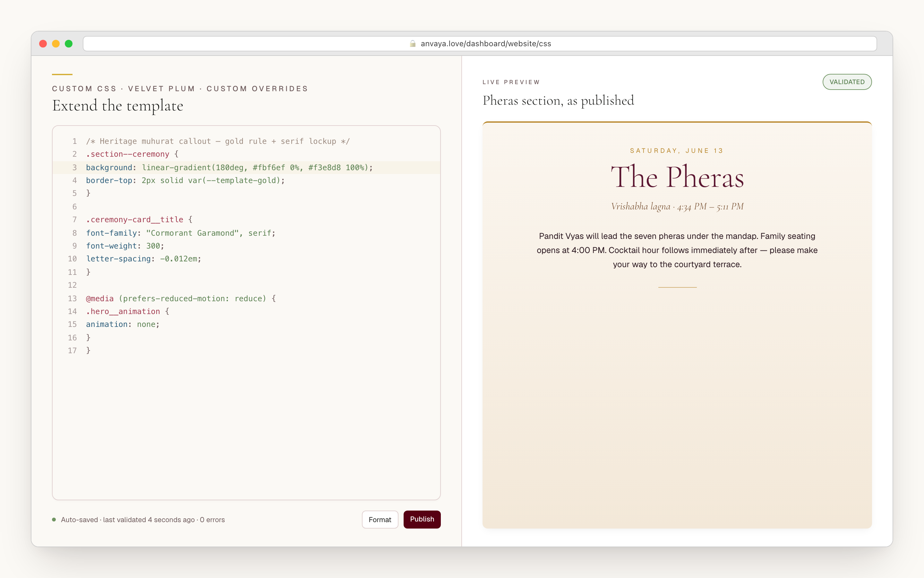Image resolution: width=924 pixels, height=578 pixels.
Task: Click the Auto-saved validation status text
Action: pyautogui.click(x=143, y=520)
